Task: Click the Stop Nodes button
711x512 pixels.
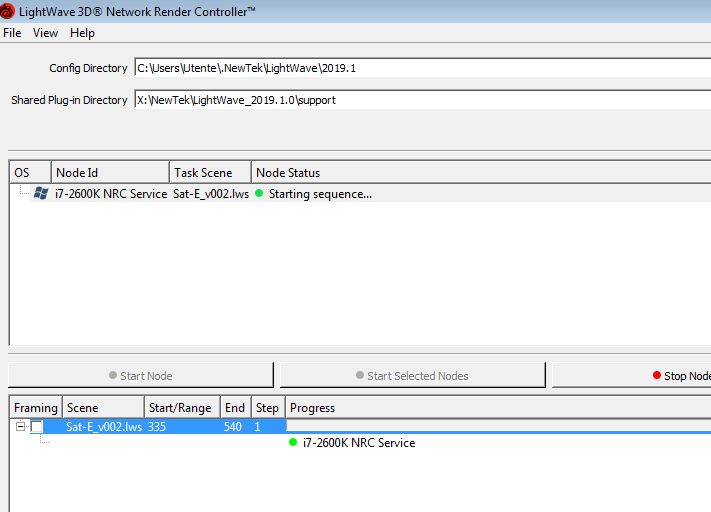Action: pyautogui.click(x=632, y=375)
